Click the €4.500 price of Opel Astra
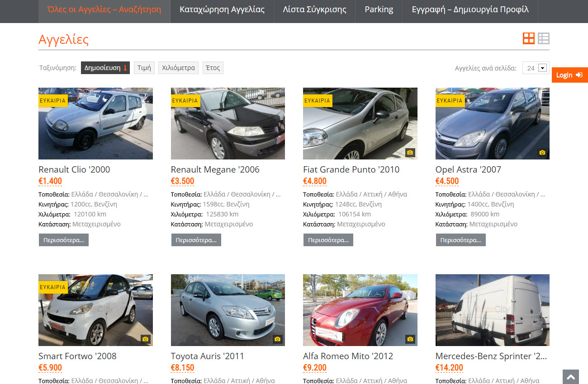The width and height of the screenshot is (588, 384). click(447, 181)
